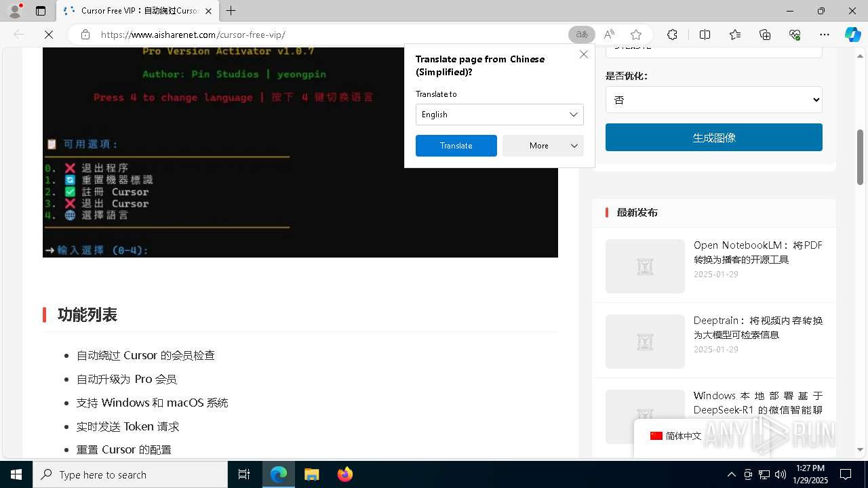
Task: Click the text 支持 Windows 和 macOS 系统
Action: (x=153, y=403)
